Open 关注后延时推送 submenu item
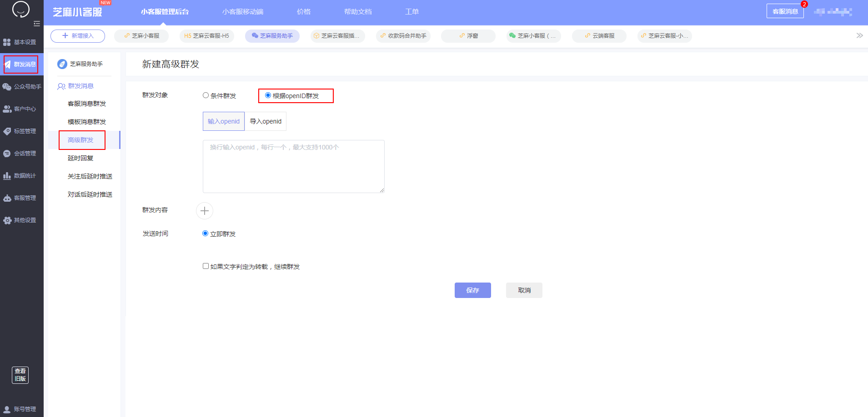The height and width of the screenshot is (417, 868). (x=90, y=176)
